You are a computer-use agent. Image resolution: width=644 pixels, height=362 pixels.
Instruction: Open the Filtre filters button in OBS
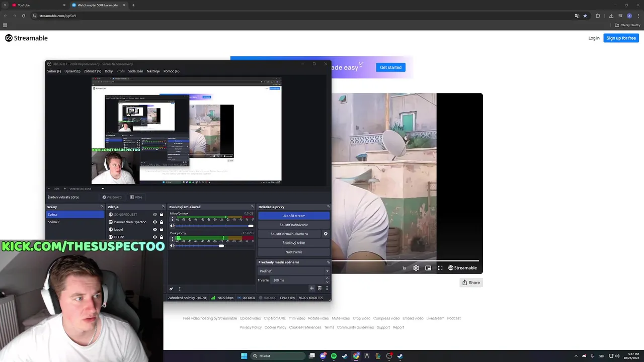pyautogui.click(x=136, y=197)
